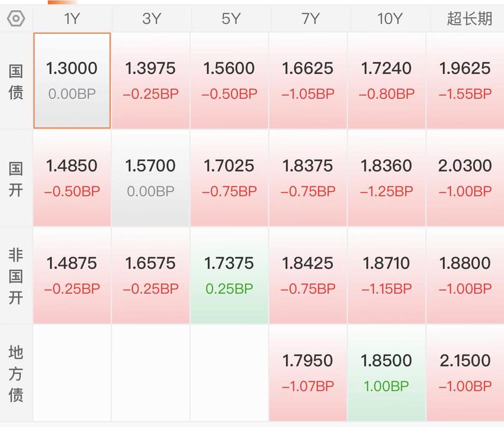Open 国债 1Y cell showing 1.3000
The image size is (504, 427).
(72, 80)
